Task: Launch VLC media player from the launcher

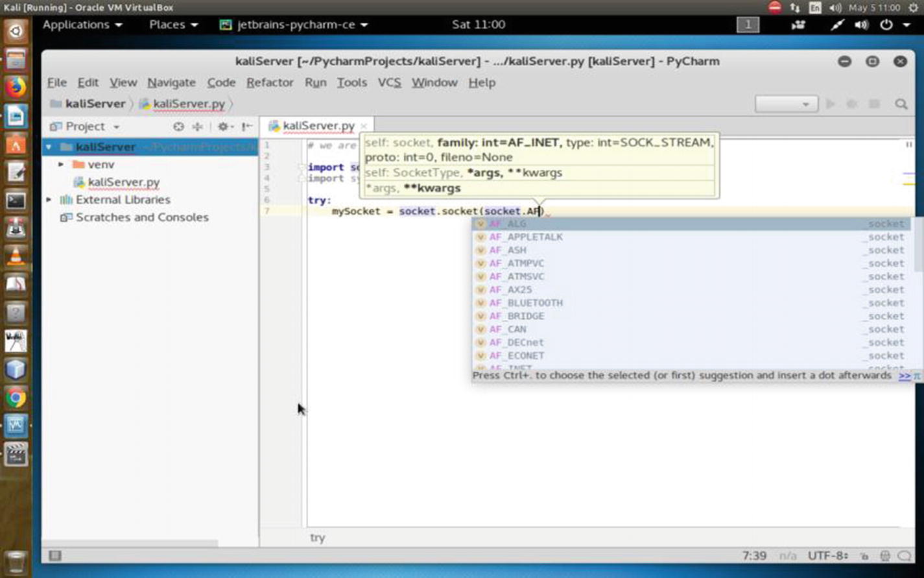Action: [x=16, y=256]
